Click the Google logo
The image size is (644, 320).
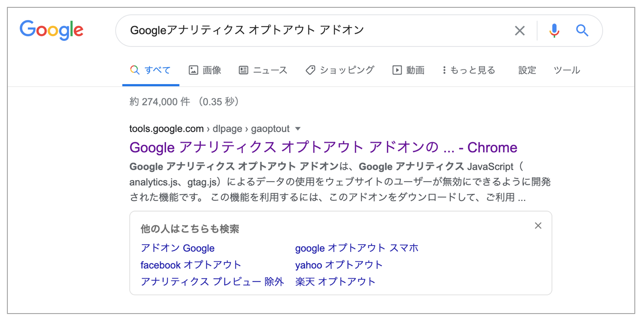(52, 30)
